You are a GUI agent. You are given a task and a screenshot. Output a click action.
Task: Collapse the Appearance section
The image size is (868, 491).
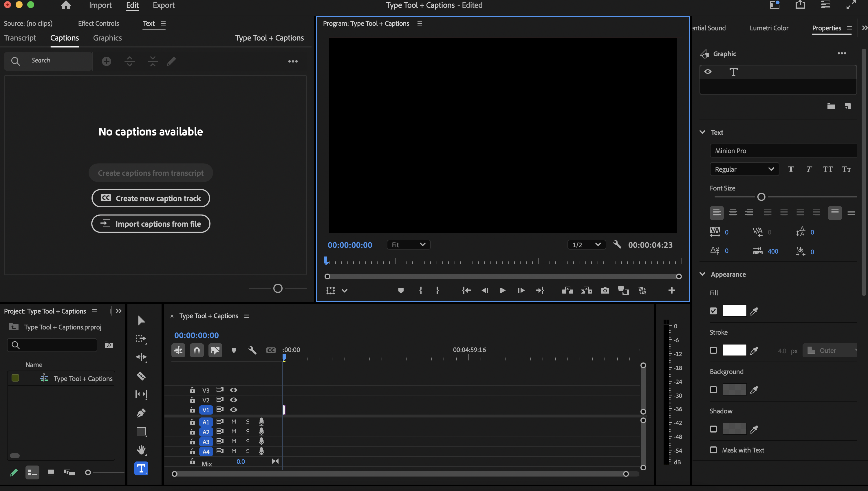702,274
